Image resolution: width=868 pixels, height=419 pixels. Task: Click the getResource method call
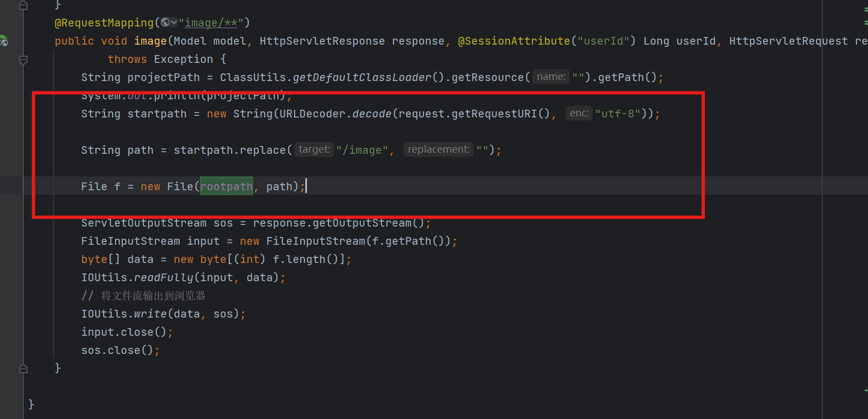488,77
